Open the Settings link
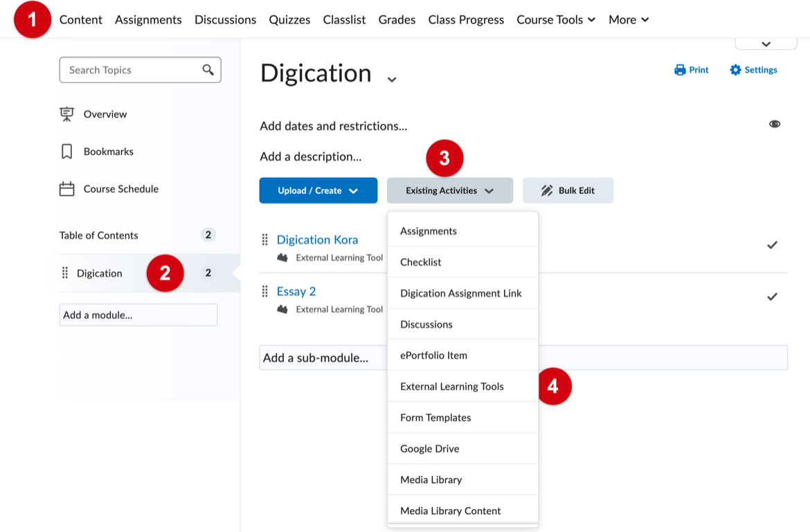810x532 pixels. [753, 70]
